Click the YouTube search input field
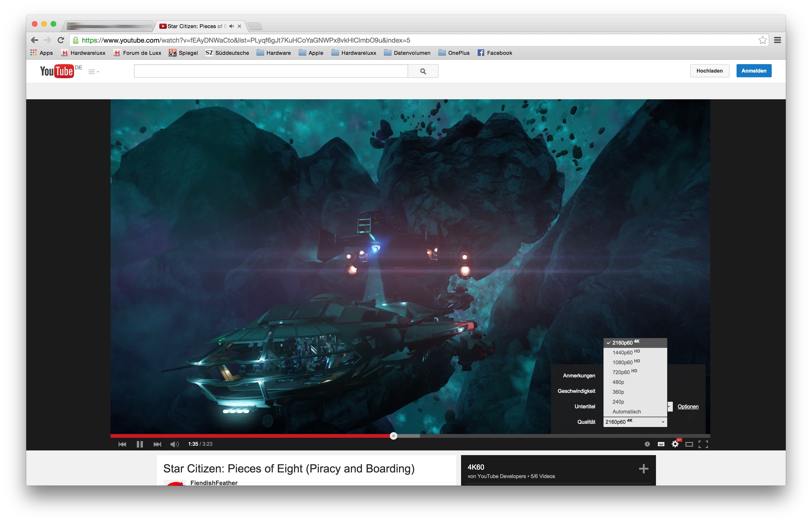 (271, 71)
